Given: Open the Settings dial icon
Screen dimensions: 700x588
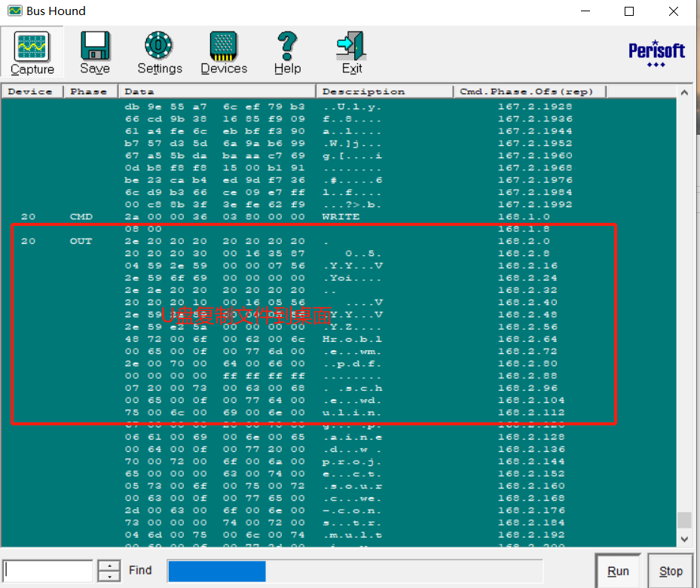Looking at the screenshot, I should coord(159,45).
